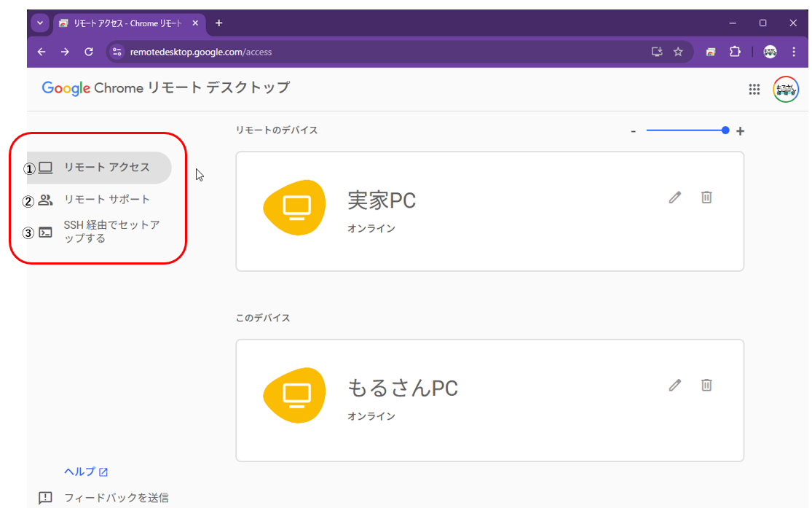Image resolution: width=812 pixels, height=508 pixels.
Task: Click the Google account avatar
Action: pyautogui.click(x=785, y=90)
